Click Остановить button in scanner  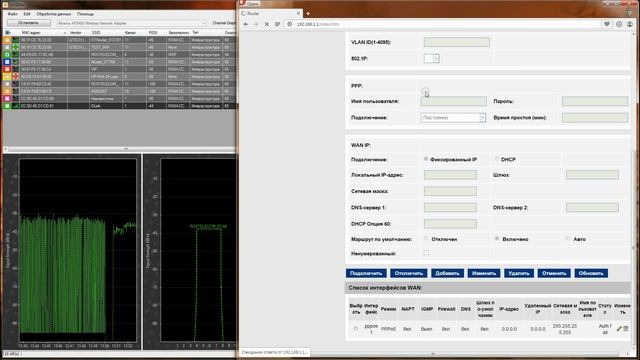pos(29,23)
